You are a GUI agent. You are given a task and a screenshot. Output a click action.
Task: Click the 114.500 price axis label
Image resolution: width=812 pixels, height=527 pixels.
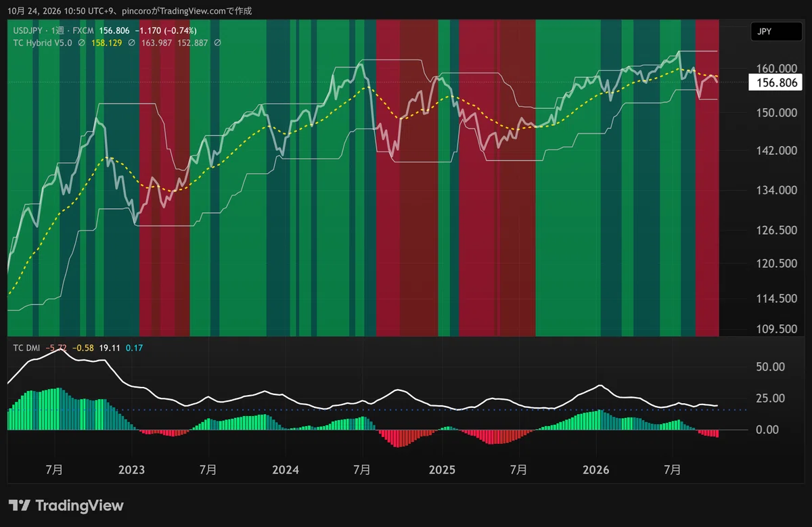(x=776, y=298)
